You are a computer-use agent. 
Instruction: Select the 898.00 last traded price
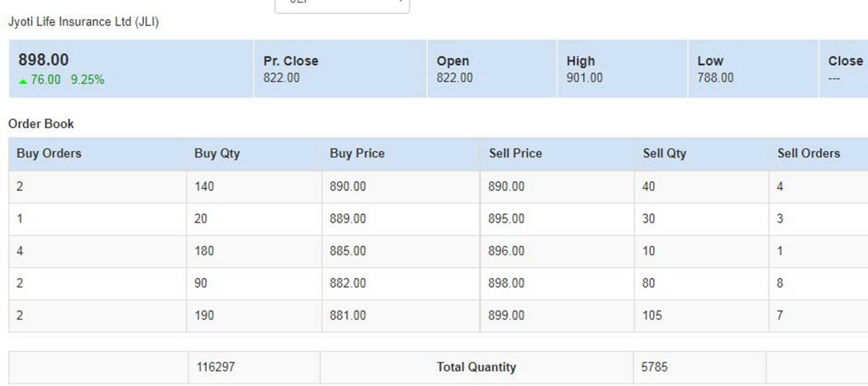[x=43, y=60]
